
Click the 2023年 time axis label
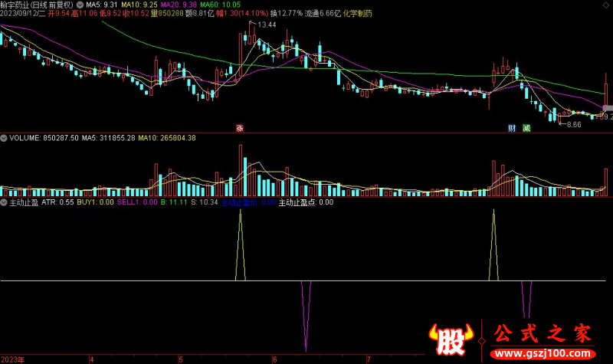click(12, 359)
